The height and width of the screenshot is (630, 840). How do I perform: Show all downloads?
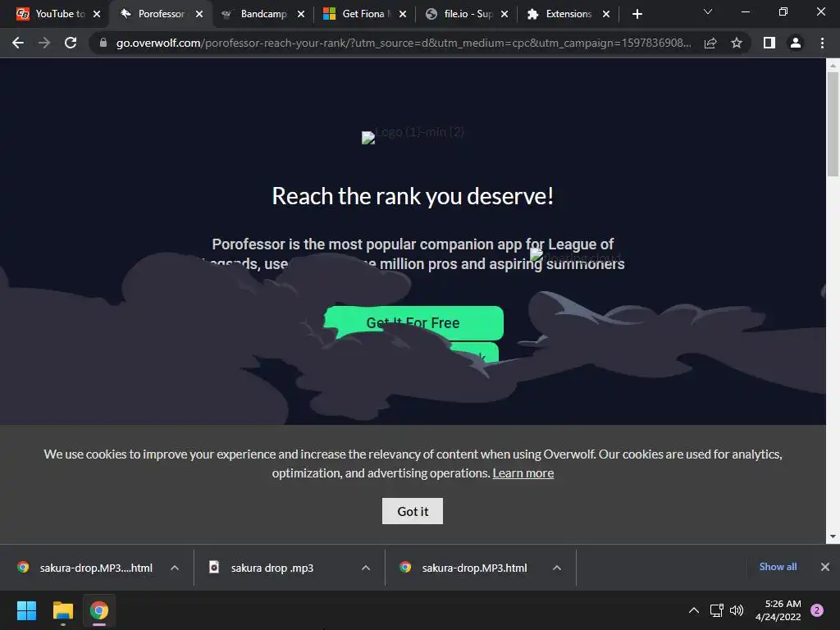tap(778, 567)
